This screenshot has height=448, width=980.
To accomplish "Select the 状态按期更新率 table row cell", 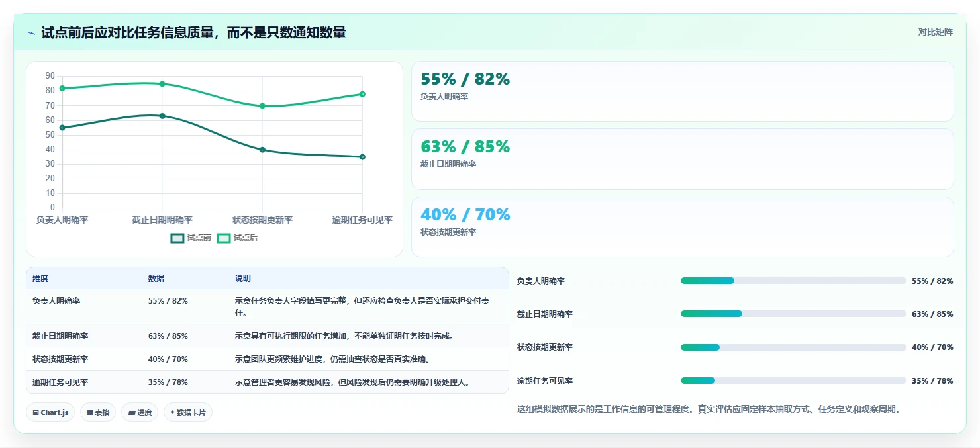I will point(60,359).
